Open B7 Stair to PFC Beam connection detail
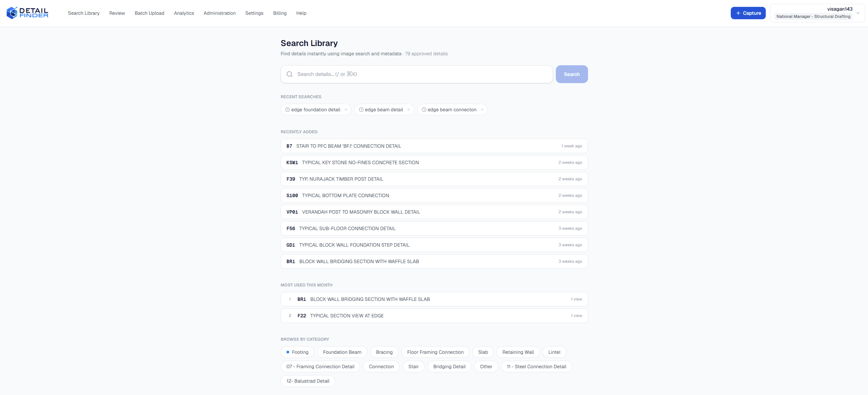 (434, 146)
